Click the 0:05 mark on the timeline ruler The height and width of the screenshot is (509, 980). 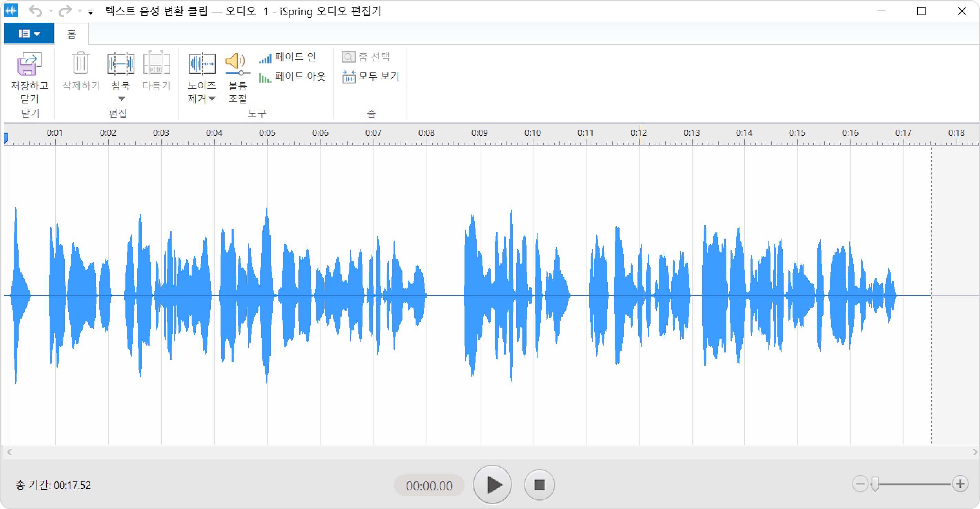267,133
